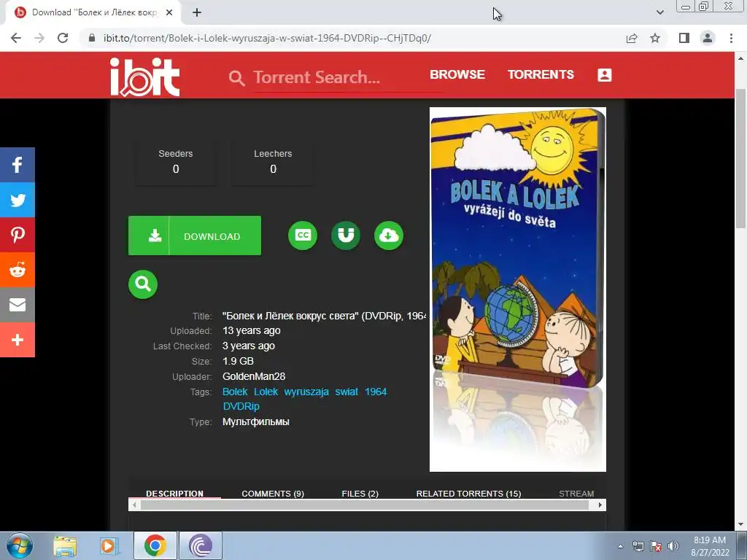
Task: Open user account icon in header
Action: (x=605, y=75)
